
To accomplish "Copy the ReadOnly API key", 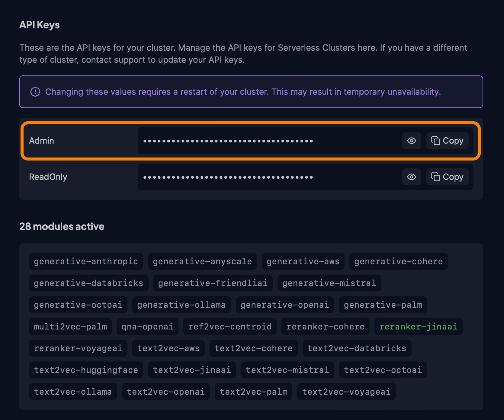I will [x=447, y=177].
